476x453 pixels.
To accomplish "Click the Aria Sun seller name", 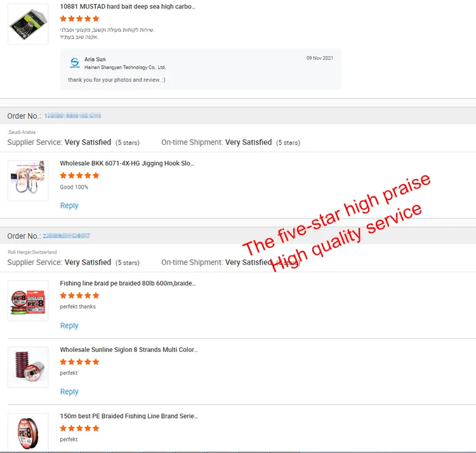I will pos(95,59).
